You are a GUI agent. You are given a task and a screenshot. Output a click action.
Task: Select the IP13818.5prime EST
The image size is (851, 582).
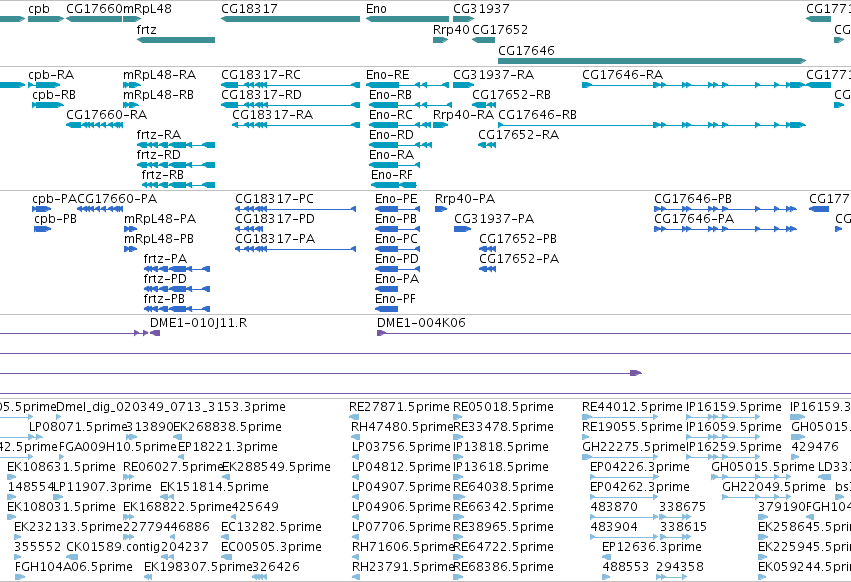(x=458, y=457)
